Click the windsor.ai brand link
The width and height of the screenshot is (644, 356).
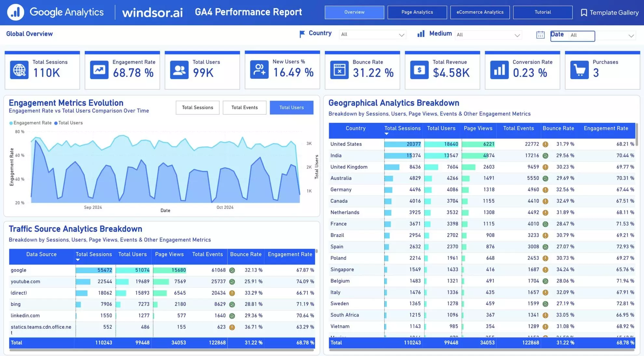[152, 13]
